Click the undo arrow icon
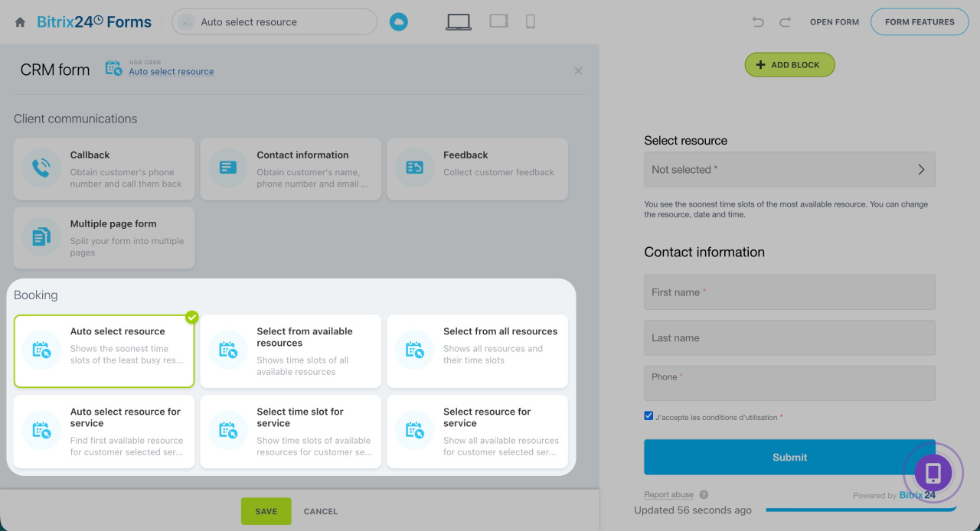 [758, 22]
